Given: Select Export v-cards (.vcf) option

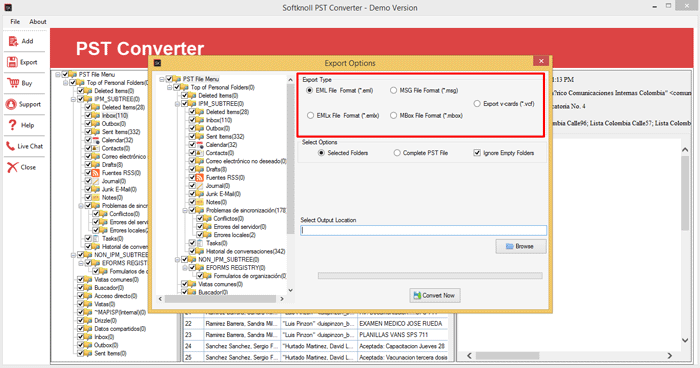Looking at the screenshot, I should pyautogui.click(x=477, y=104).
